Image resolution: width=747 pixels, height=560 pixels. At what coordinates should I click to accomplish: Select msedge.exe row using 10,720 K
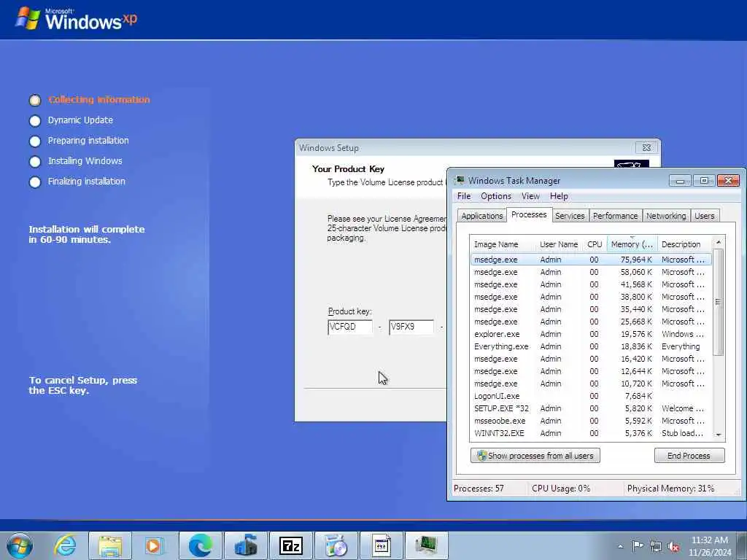[591, 384]
